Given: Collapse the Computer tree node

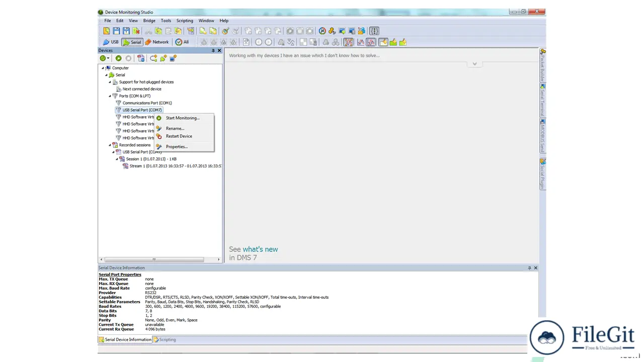Looking at the screenshot, I should [x=103, y=68].
